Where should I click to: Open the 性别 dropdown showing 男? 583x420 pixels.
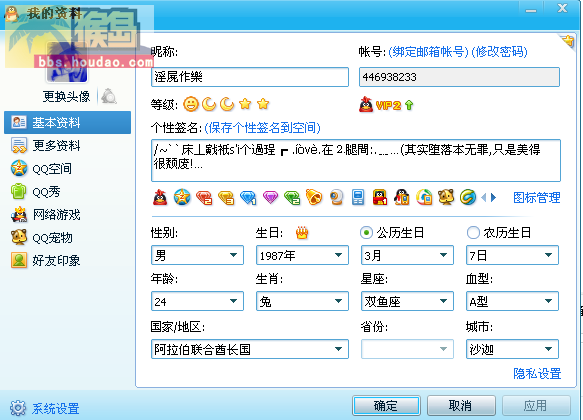197,255
